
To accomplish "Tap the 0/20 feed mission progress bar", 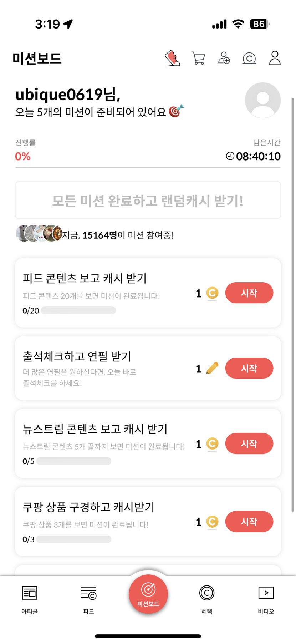I will 78,310.
